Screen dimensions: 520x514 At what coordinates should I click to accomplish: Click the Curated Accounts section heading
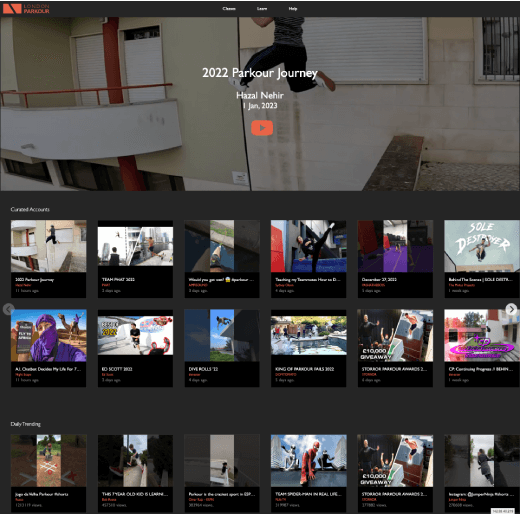30,209
